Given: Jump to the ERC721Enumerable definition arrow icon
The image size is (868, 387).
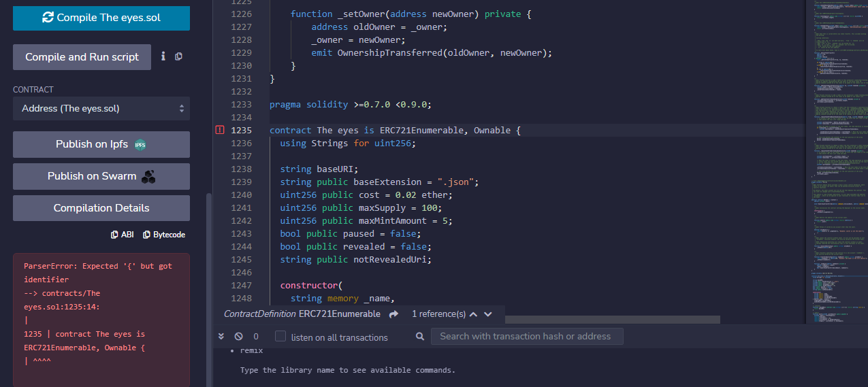Looking at the screenshot, I should pyautogui.click(x=393, y=314).
